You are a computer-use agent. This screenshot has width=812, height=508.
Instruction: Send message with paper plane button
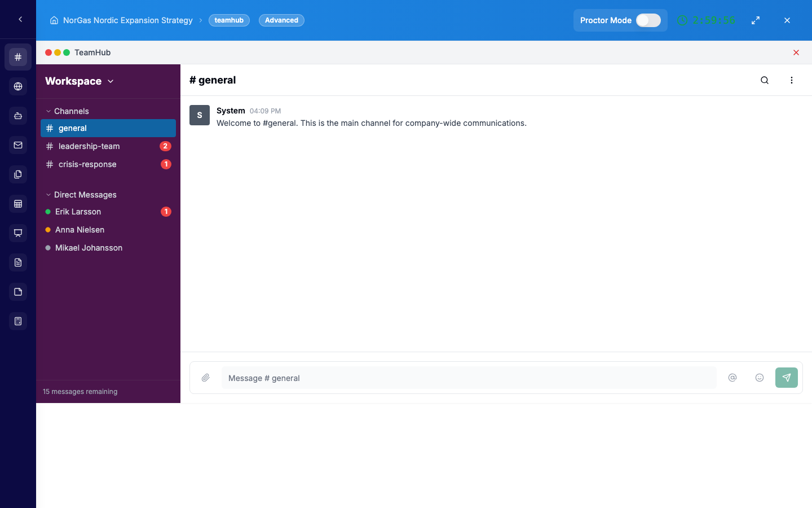click(x=787, y=378)
